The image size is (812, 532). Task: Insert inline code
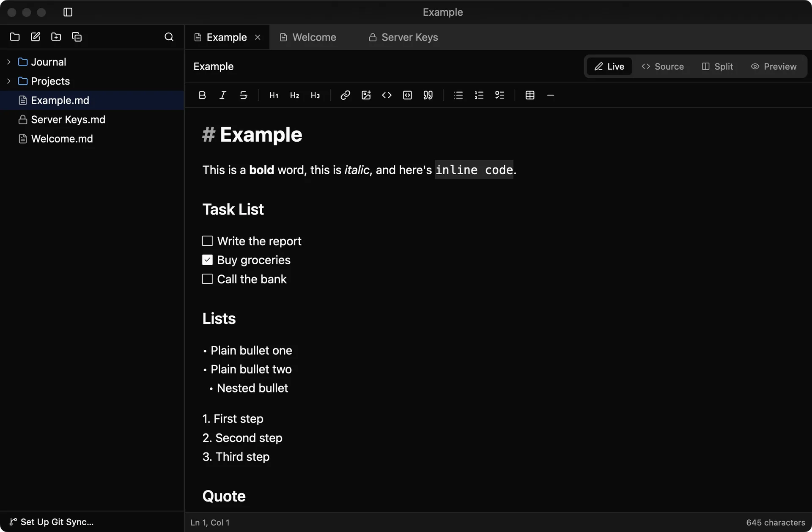click(387, 95)
